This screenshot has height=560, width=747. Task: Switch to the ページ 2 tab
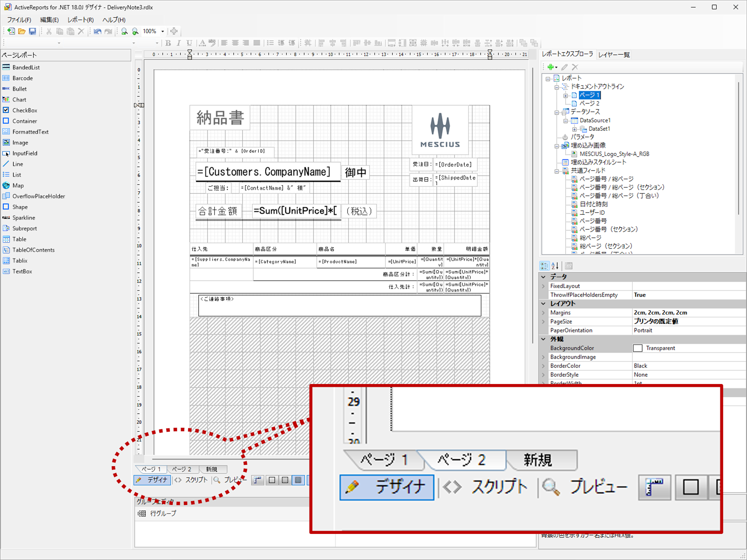pos(182,469)
